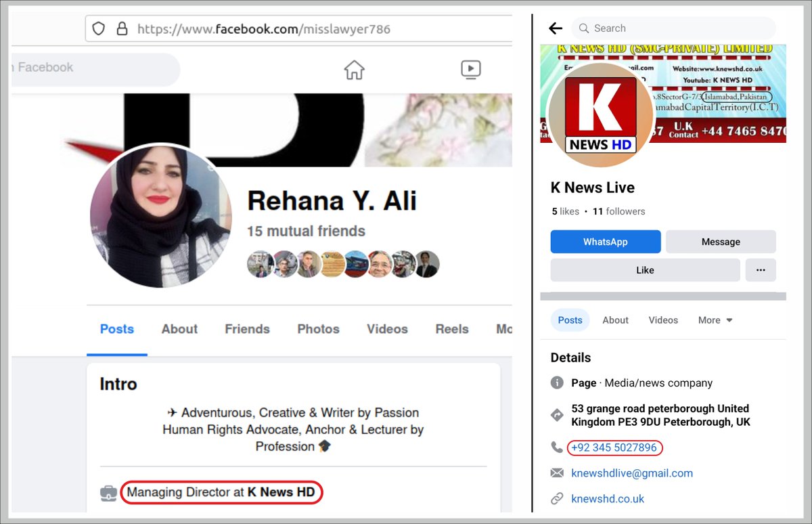Image resolution: width=812 pixels, height=524 pixels.
Task: Click the shield tracking protection icon
Action: pos(99,28)
